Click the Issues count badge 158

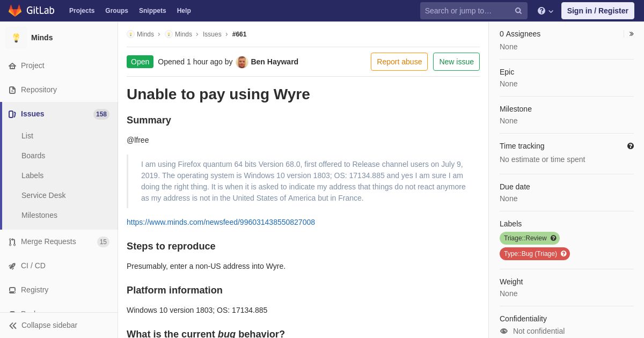tap(101, 114)
